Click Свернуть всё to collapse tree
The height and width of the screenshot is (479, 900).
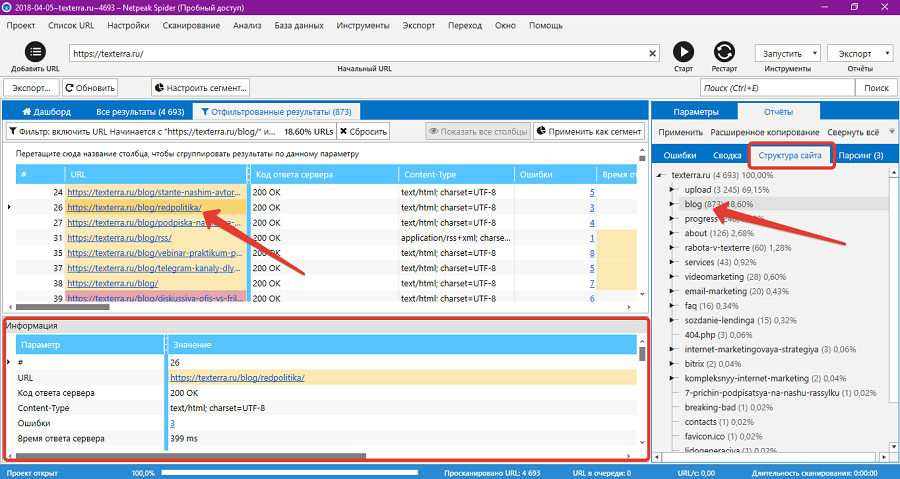854,132
